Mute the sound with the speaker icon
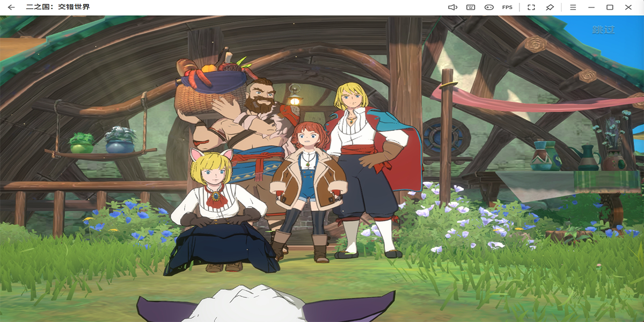 coord(452,8)
